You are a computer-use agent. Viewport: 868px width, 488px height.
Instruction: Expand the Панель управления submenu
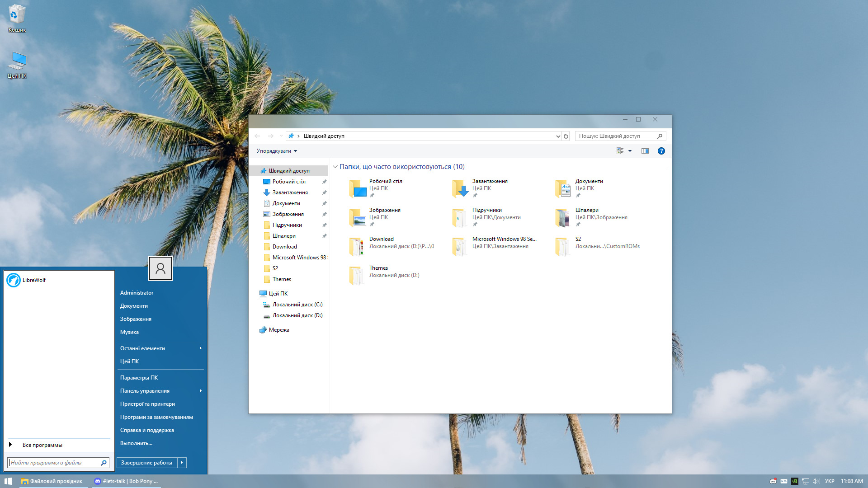[x=200, y=391]
